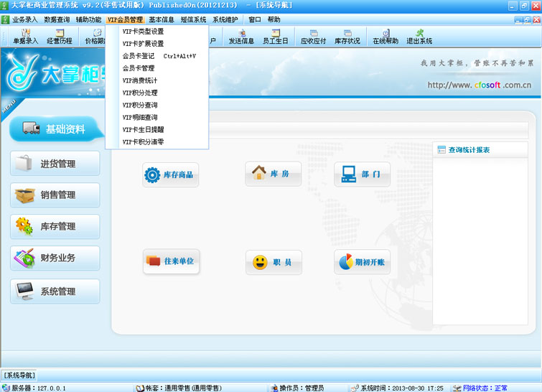Close the VIP会员管理 menu
The width and height of the screenshot is (542, 392).
(125, 19)
